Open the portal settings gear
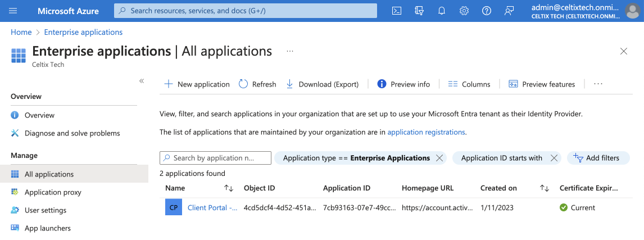The height and width of the screenshot is (240, 644). point(464,11)
